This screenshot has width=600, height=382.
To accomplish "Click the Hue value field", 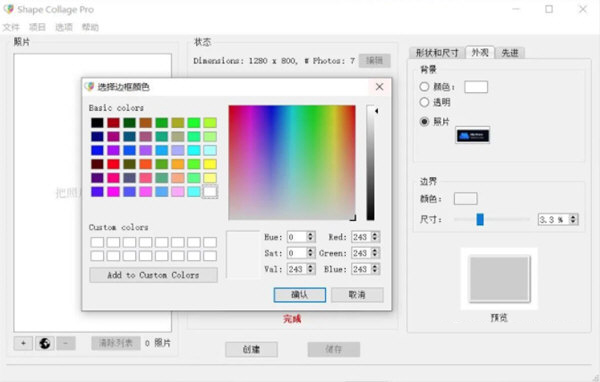I will [297, 237].
